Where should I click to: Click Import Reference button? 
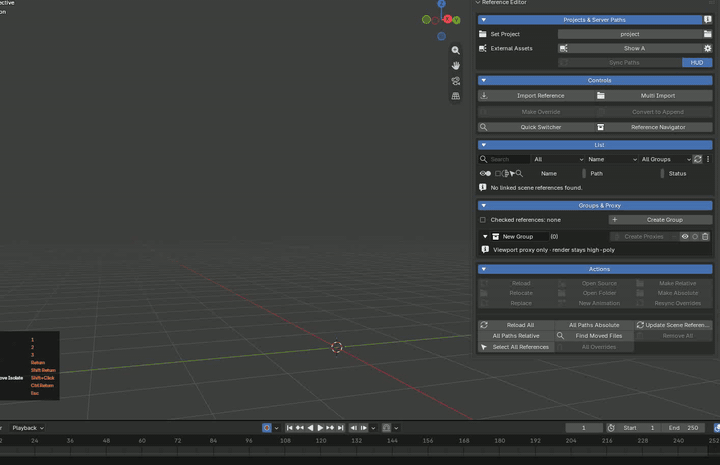pos(536,95)
